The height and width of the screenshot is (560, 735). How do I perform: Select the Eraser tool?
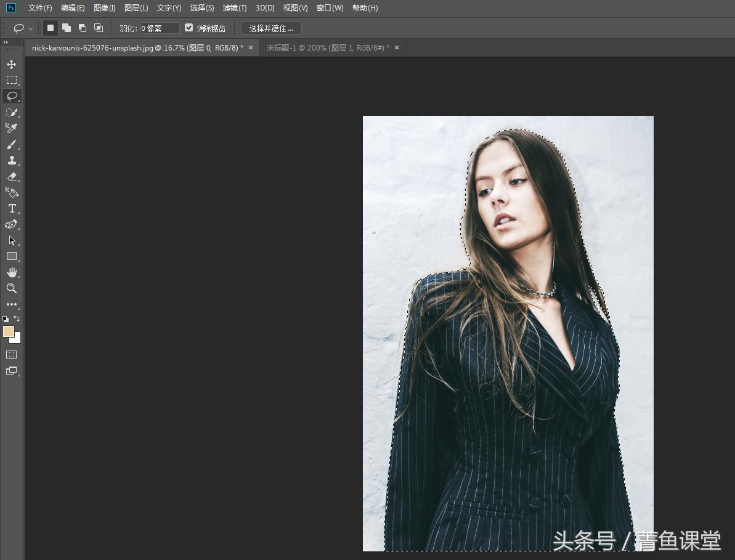coord(12,176)
